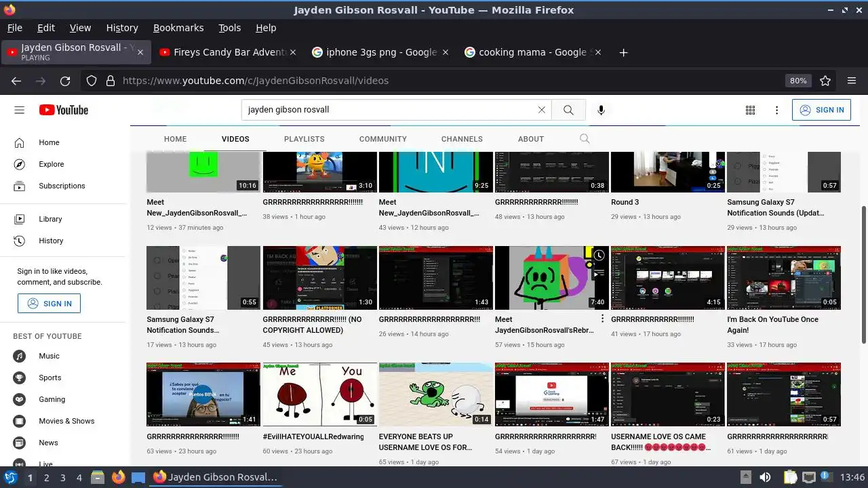Click the tracking protection shield icon
Viewport: 868px width, 488px height.
(92, 81)
